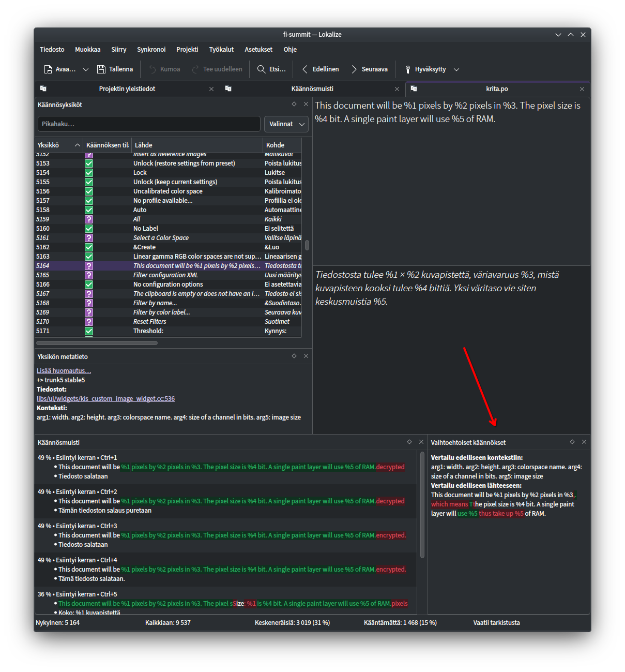Click the green check icon for unit 5171
Image resolution: width=625 pixels, height=672 pixels.
[89, 331]
